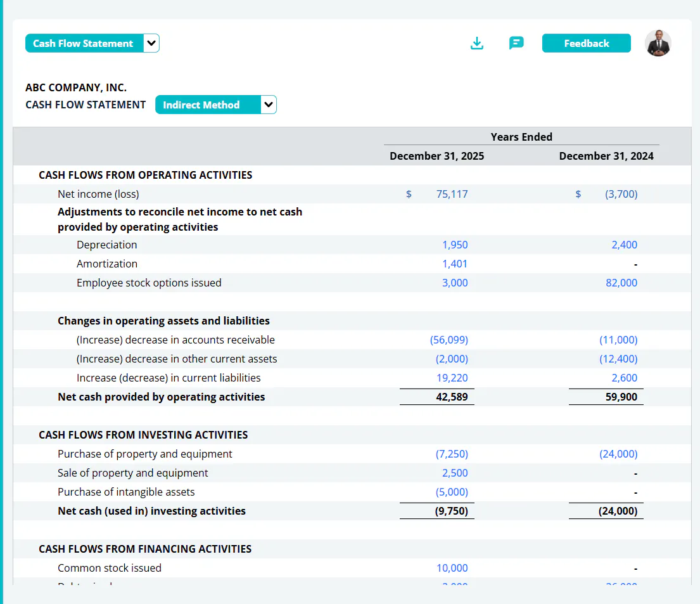Click Purchase of intangible assets label
The width and height of the screenshot is (700, 604).
coord(126,492)
